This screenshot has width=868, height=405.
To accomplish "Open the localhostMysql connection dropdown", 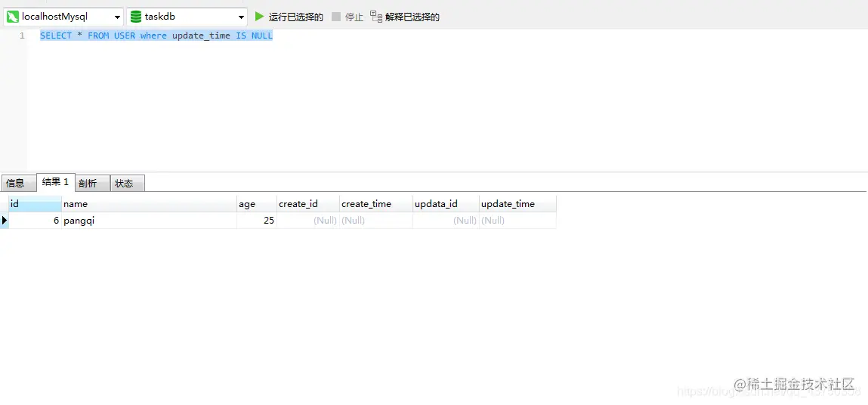I will pyautogui.click(x=117, y=17).
